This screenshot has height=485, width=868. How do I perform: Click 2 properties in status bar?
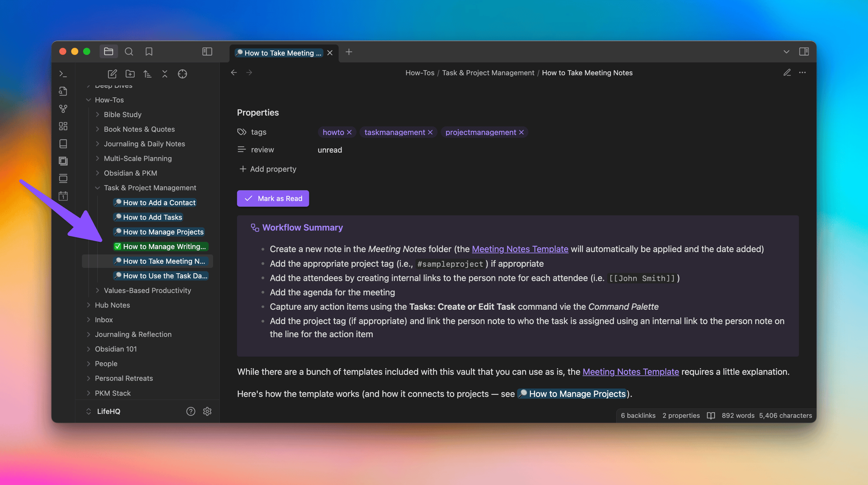point(681,416)
